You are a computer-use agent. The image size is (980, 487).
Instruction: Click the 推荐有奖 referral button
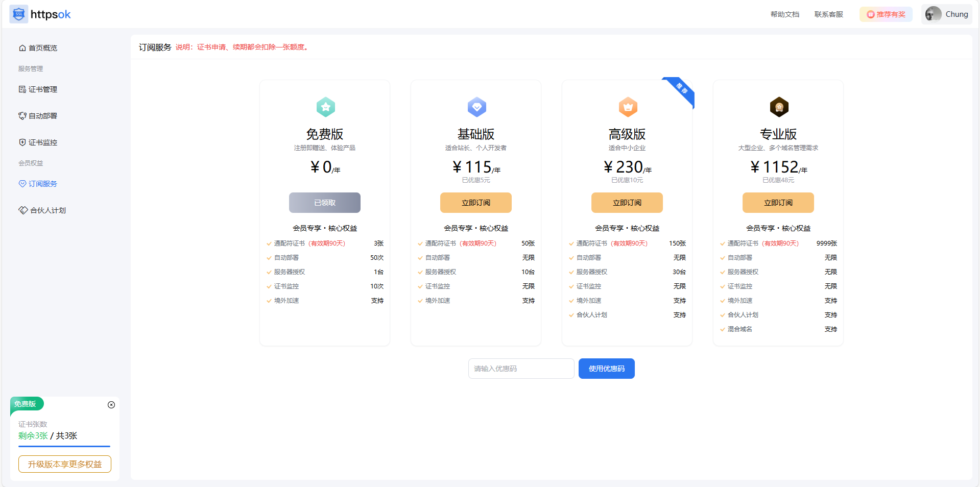(886, 14)
